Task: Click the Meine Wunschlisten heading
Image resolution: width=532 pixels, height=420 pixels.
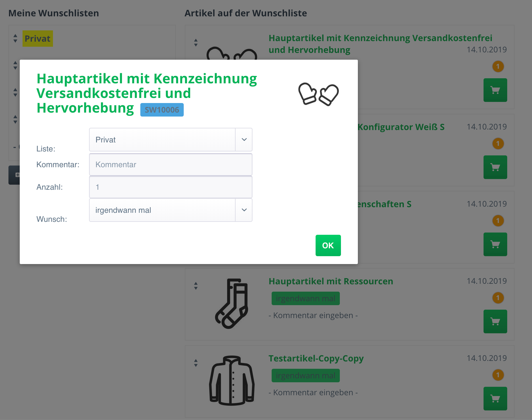Action: [x=54, y=13]
